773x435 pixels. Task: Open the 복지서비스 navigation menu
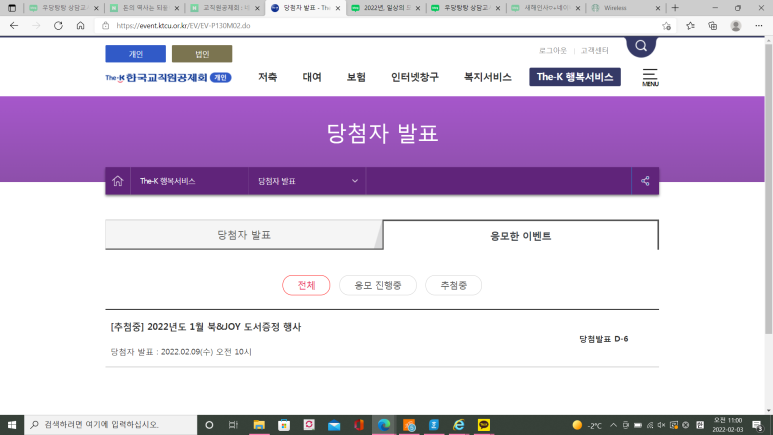487,77
